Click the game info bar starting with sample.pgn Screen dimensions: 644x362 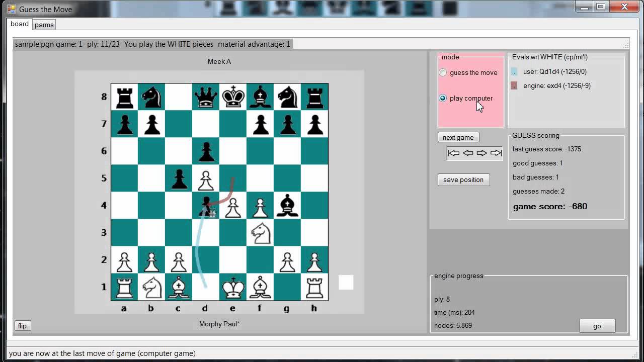(x=152, y=44)
